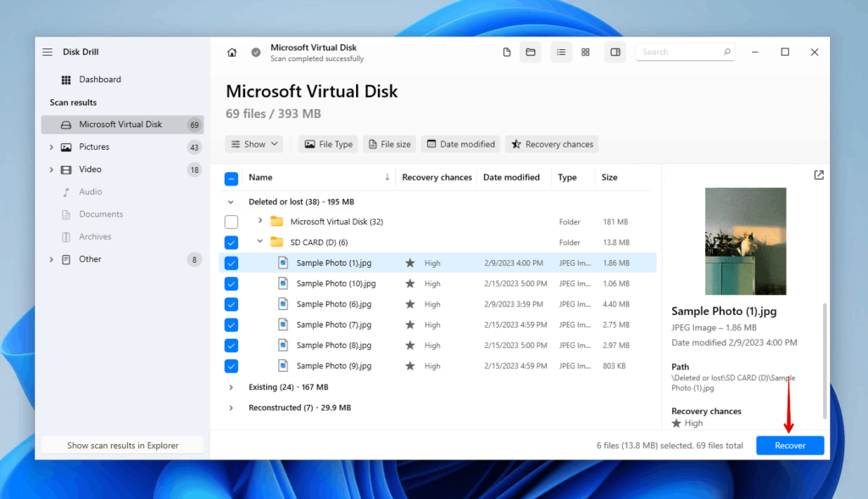Expand the Existing (24) group
Image resolution: width=868 pixels, height=499 pixels.
[x=231, y=387]
